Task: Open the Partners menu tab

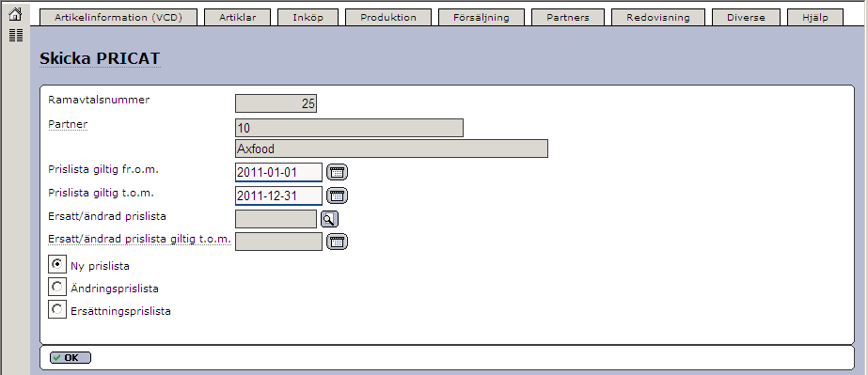Action: (x=568, y=17)
